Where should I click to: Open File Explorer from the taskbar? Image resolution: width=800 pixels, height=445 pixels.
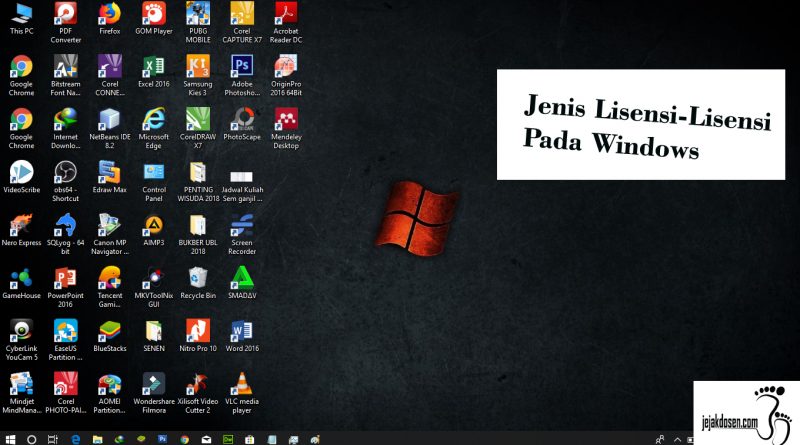[97, 439]
